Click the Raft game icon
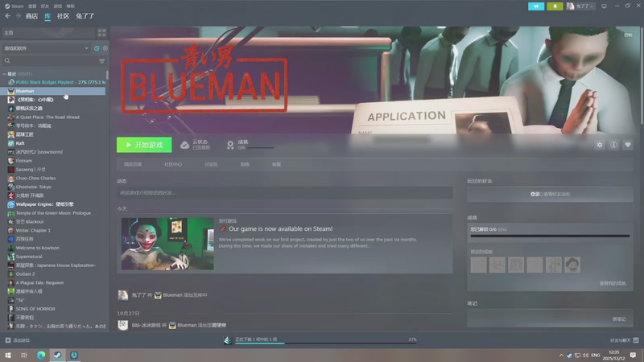This screenshot has height=362, width=644. 11,143
